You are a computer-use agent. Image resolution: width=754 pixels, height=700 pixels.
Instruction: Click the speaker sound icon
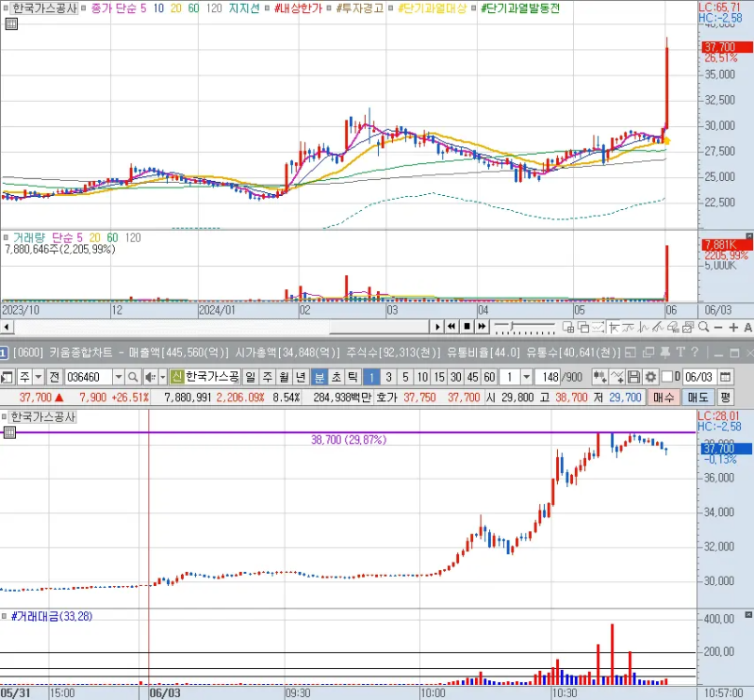tap(151, 377)
